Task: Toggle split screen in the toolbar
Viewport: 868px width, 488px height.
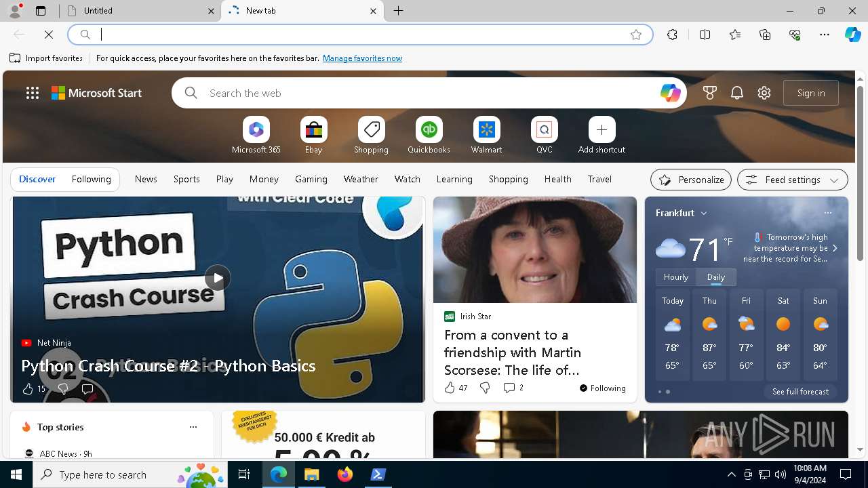Action: click(x=705, y=35)
